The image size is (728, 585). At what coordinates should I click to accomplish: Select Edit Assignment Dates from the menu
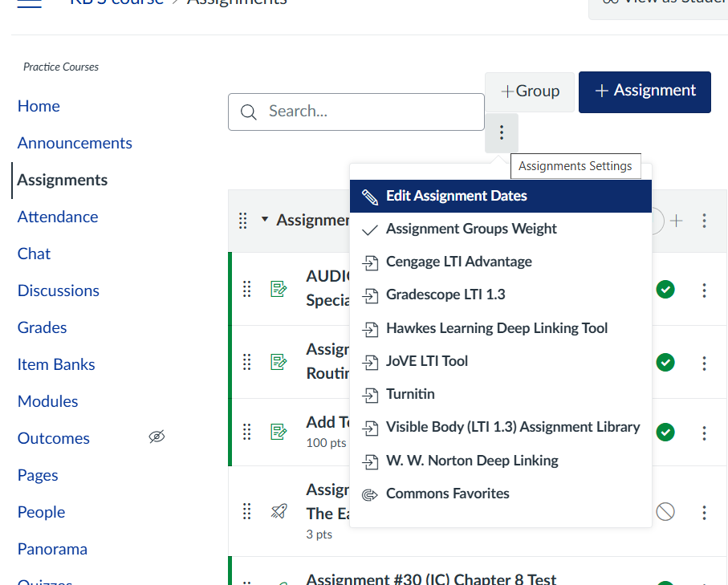[458, 195]
